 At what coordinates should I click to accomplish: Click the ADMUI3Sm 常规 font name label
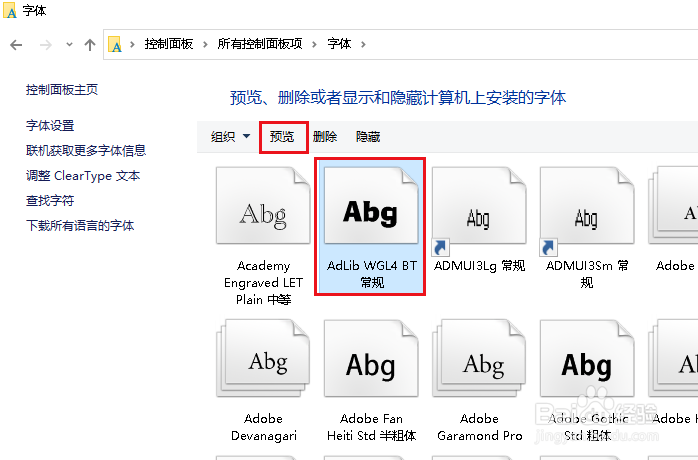point(587,274)
